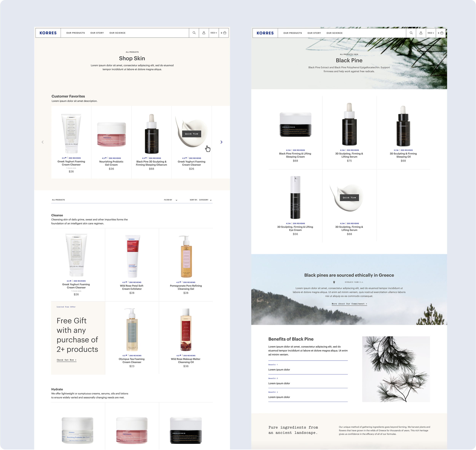The image size is (476, 450).
Task: Open USD currency dropdown on Black Pine page
Action: tap(431, 33)
